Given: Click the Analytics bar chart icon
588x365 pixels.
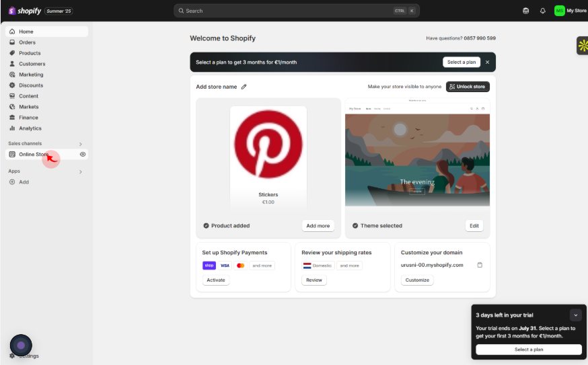Looking at the screenshot, I should pos(12,128).
